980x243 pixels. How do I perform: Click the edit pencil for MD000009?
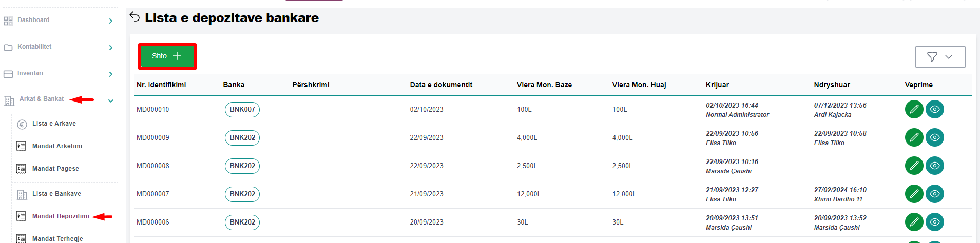(x=914, y=137)
